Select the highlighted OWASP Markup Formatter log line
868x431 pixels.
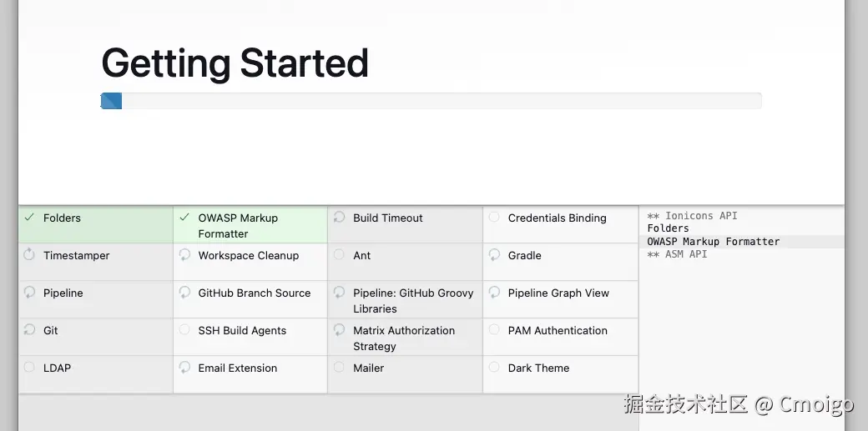coord(714,242)
